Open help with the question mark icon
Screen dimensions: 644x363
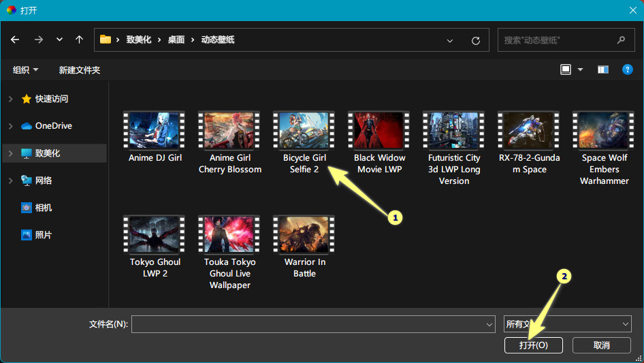pos(627,69)
